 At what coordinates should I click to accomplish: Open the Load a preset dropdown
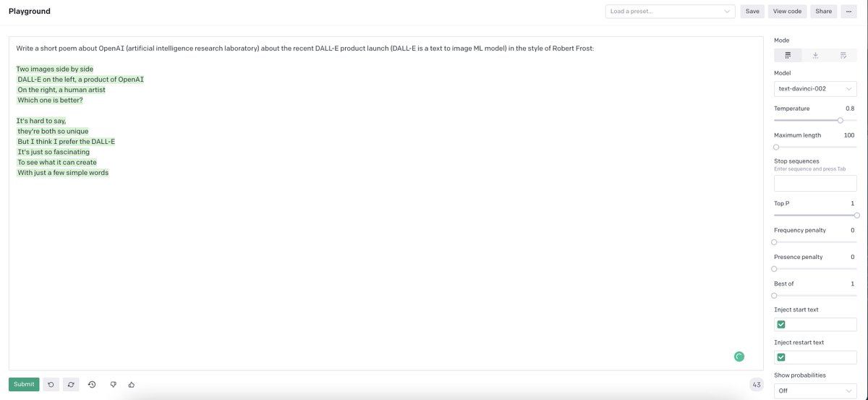pyautogui.click(x=670, y=12)
